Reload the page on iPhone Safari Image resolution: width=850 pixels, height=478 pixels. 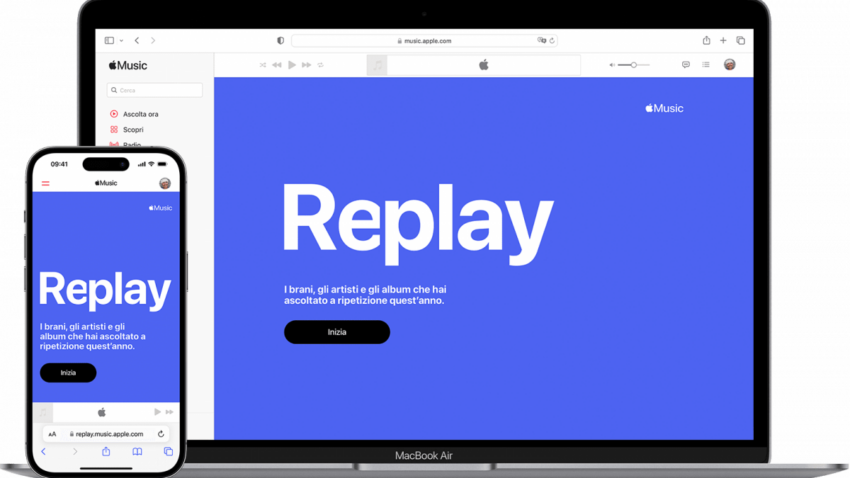161,434
